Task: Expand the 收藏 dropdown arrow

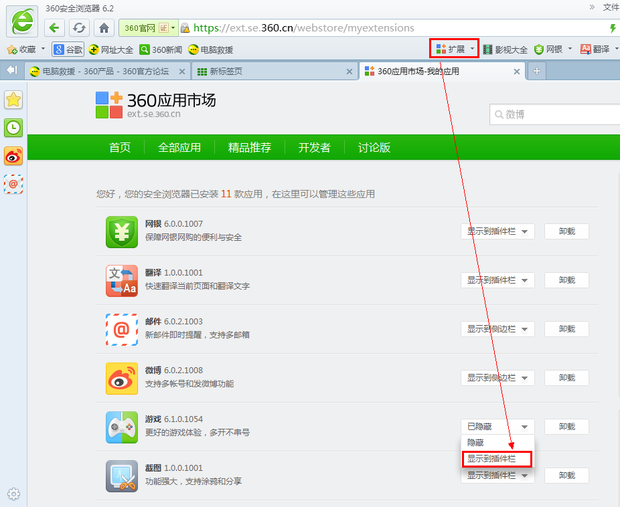Action: point(43,49)
